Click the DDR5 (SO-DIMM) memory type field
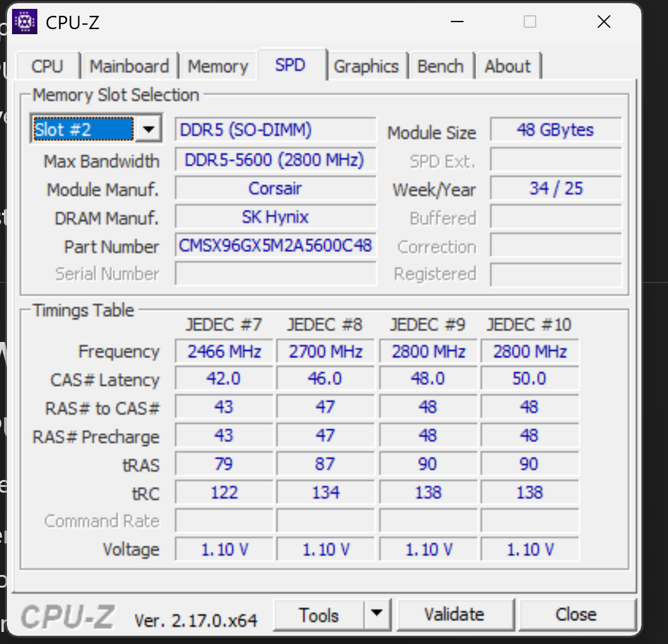This screenshot has width=668, height=644. [x=275, y=129]
